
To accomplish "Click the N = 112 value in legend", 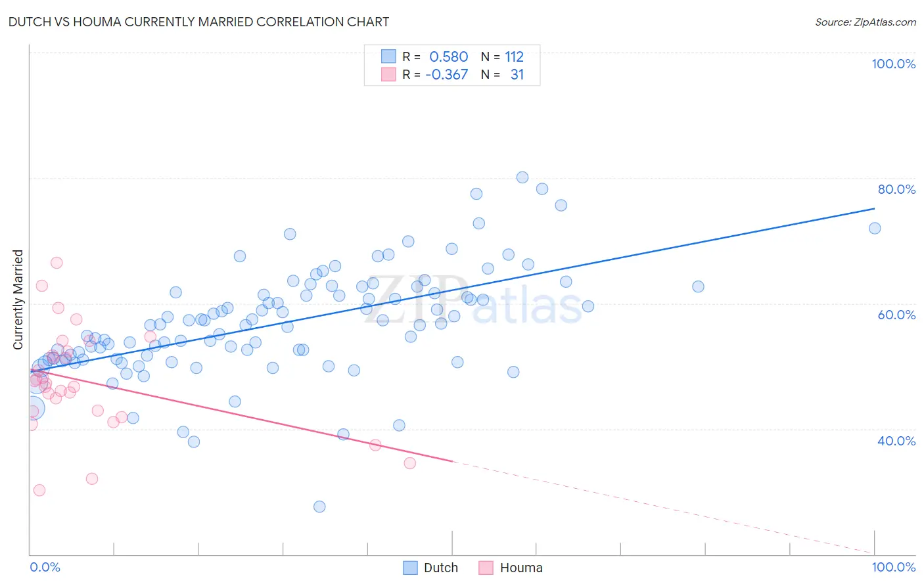I will coord(502,56).
